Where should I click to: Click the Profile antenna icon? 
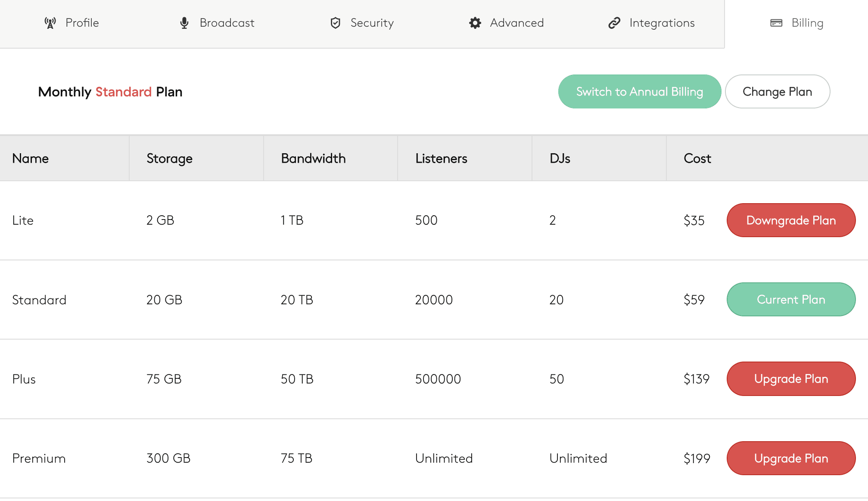pos(50,23)
